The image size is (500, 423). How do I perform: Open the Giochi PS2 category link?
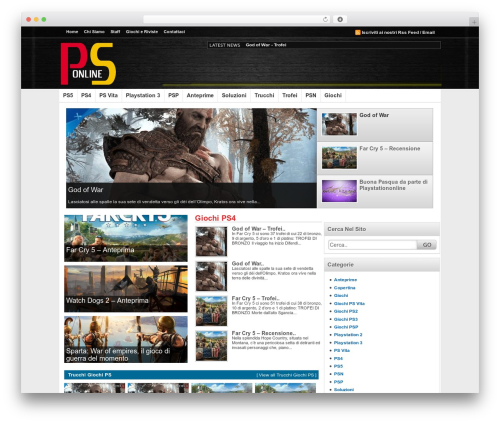pyautogui.click(x=346, y=311)
